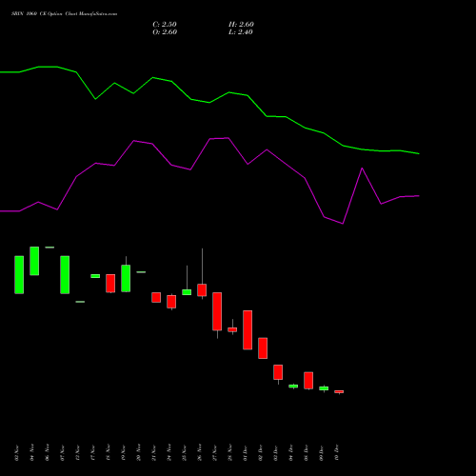This screenshot has width=476, height=476.
Task: Select the 27 Nov date label
Action: tap(215, 452)
